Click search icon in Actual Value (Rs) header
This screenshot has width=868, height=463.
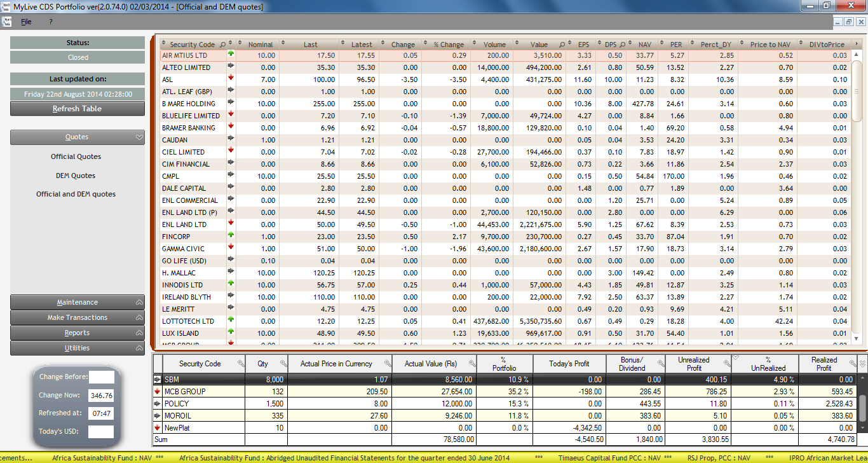click(471, 363)
